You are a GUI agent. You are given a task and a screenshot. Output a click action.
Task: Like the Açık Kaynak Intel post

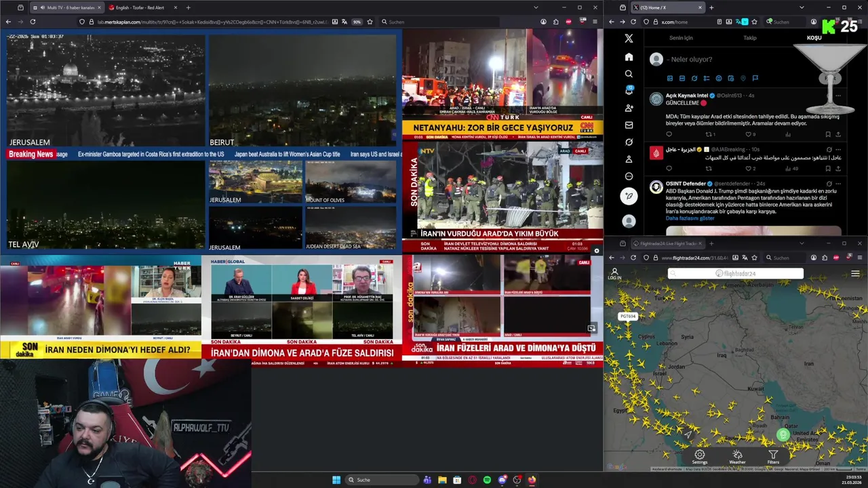[748, 134]
